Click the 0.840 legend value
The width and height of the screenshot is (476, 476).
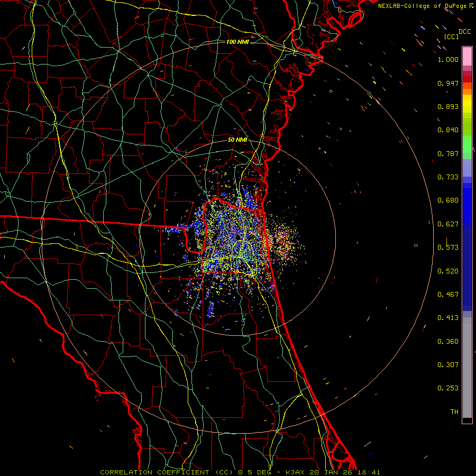448,130
